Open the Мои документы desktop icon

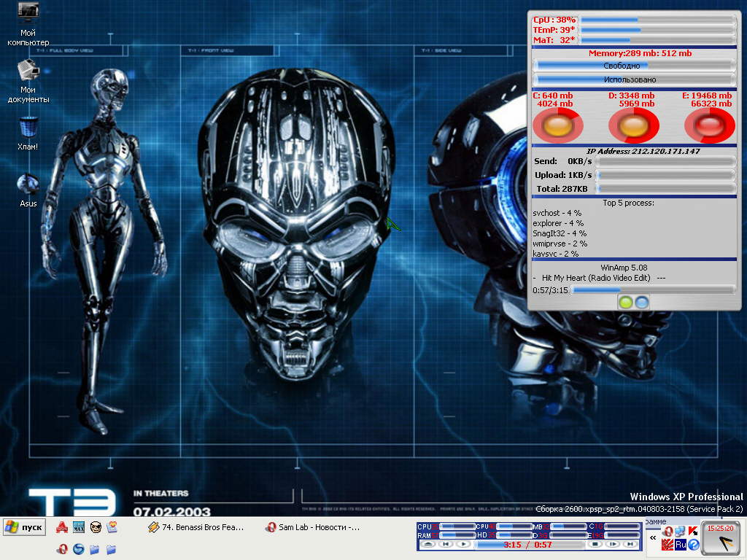coord(28,81)
